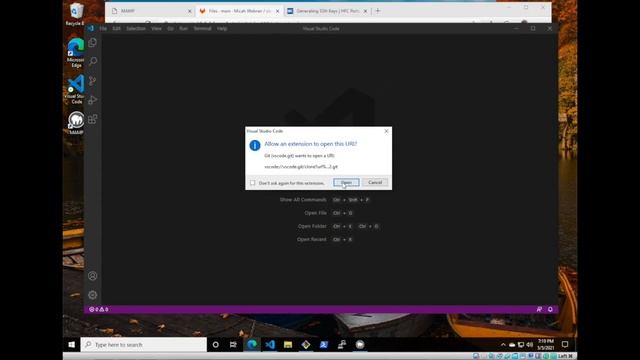Screen dimensions: 640x360
Task: Click the volume icon in the tray
Action: (x=530, y=344)
